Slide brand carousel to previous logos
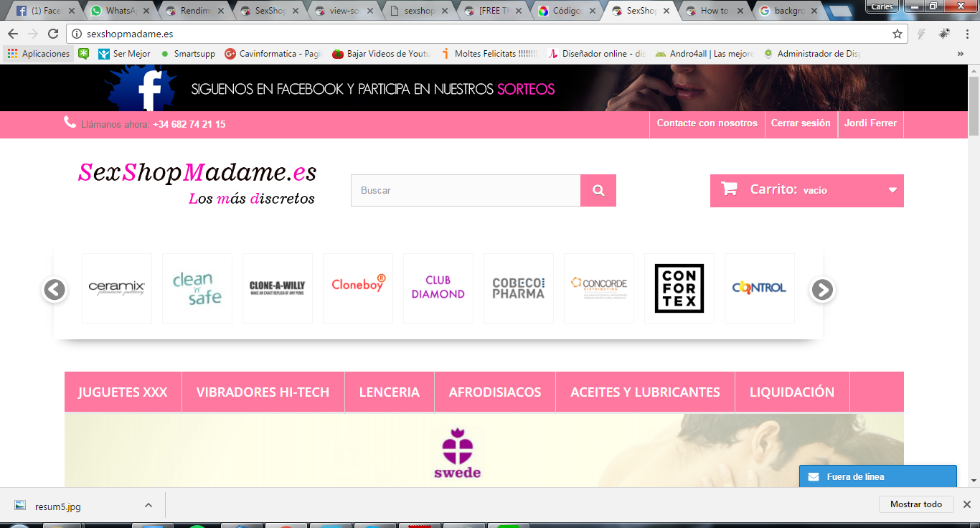This screenshot has width=980, height=528. coord(55,289)
